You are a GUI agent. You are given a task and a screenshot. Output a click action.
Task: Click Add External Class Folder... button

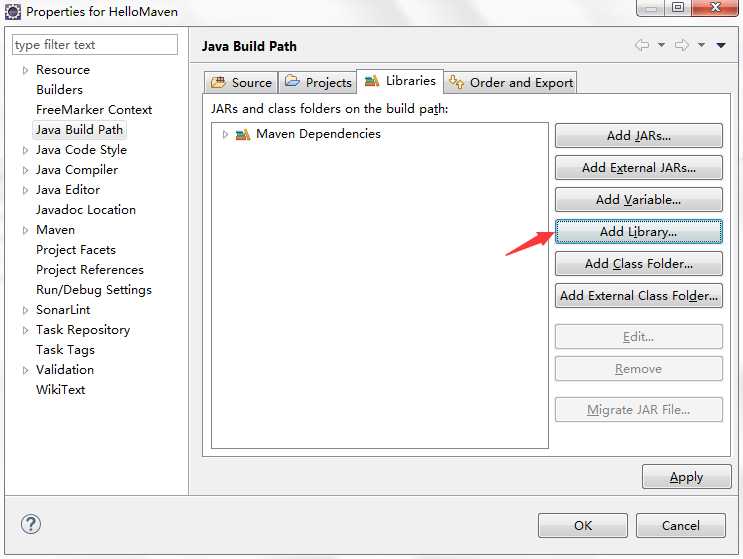tap(639, 296)
